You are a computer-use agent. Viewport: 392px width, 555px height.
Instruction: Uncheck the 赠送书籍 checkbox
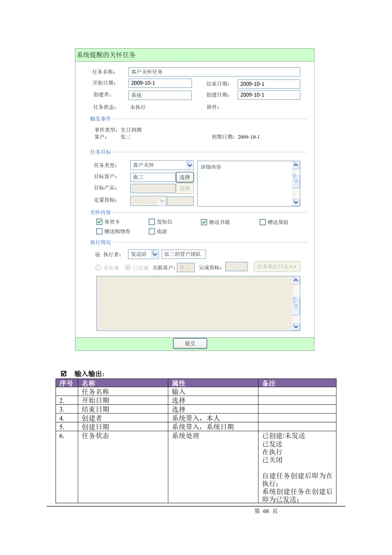[203, 222]
